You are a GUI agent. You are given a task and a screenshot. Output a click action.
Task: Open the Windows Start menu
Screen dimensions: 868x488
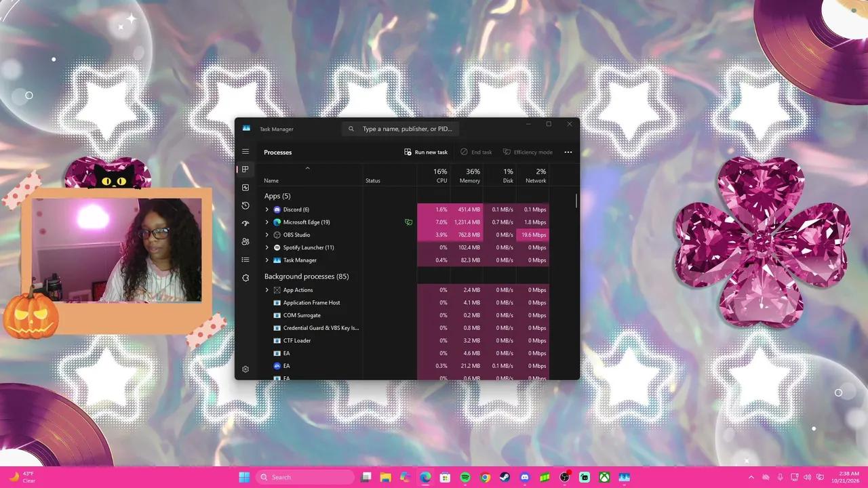click(x=244, y=477)
